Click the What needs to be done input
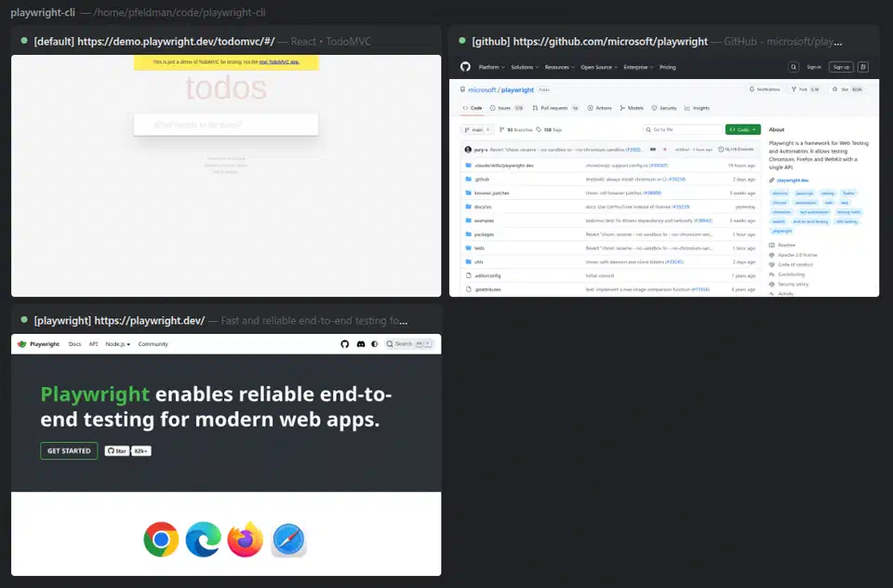Image resolution: width=893 pixels, height=588 pixels. coord(226,124)
